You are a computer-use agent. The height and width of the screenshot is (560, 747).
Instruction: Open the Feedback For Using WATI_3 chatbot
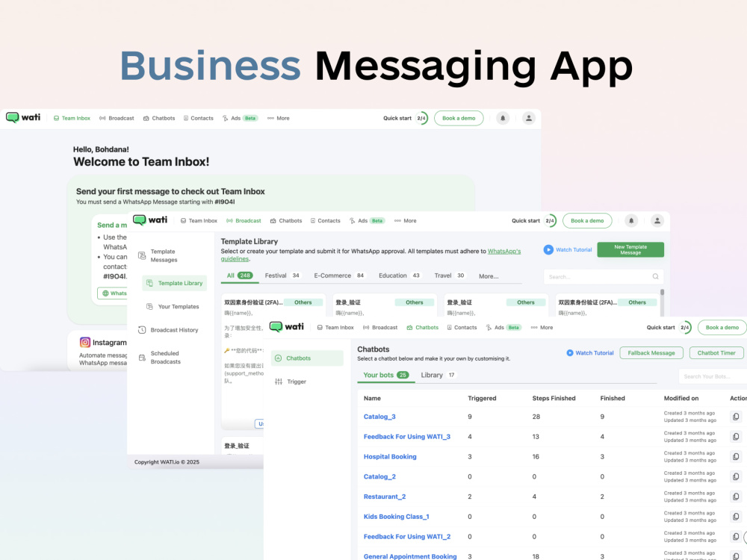(407, 437)
